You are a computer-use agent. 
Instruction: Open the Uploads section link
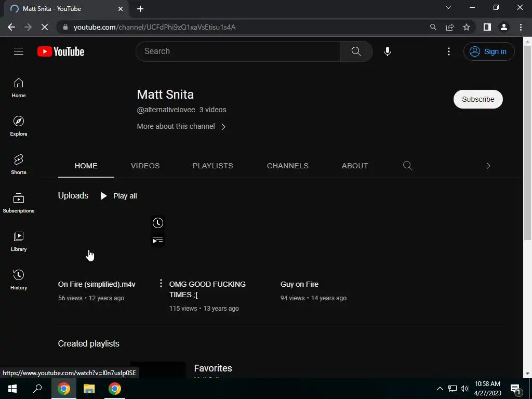click(73, 195)
